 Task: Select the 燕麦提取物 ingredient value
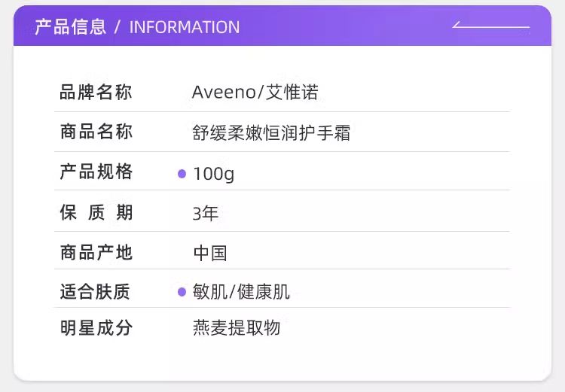point(237,328)
